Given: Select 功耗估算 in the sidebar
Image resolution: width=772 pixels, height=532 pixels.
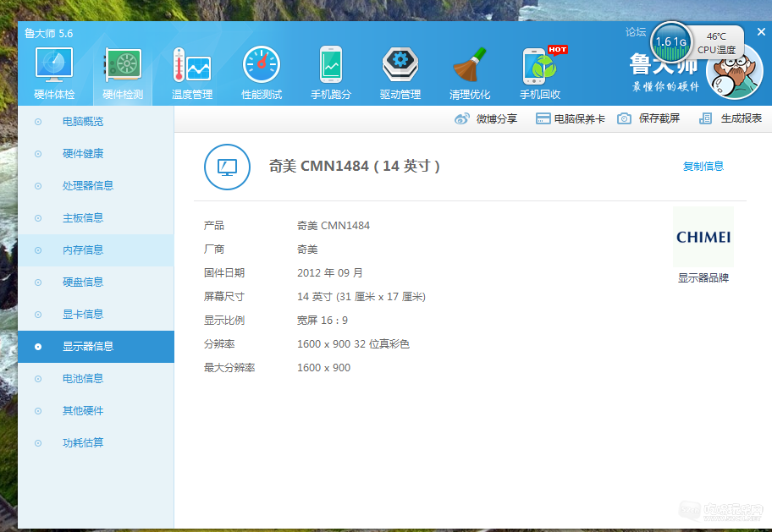Looking at the screenshot, I should (x=96, y=443).
